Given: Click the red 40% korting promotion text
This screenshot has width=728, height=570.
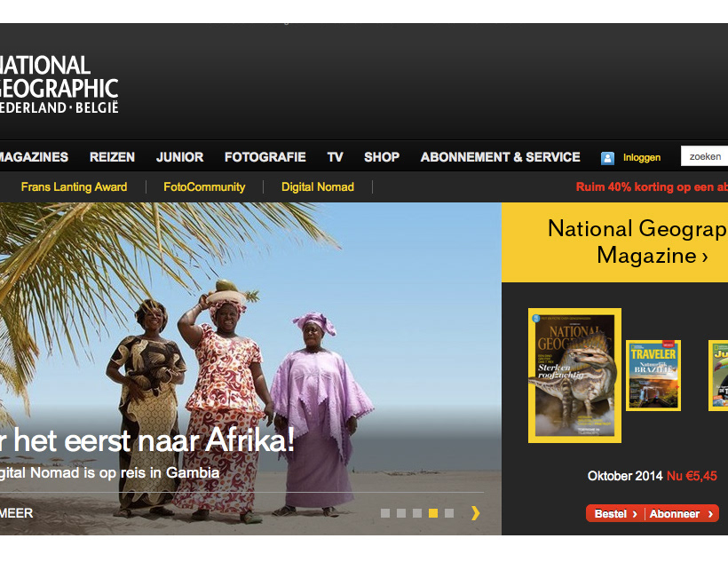Looking at the screenshot, I should pos(652,186).
